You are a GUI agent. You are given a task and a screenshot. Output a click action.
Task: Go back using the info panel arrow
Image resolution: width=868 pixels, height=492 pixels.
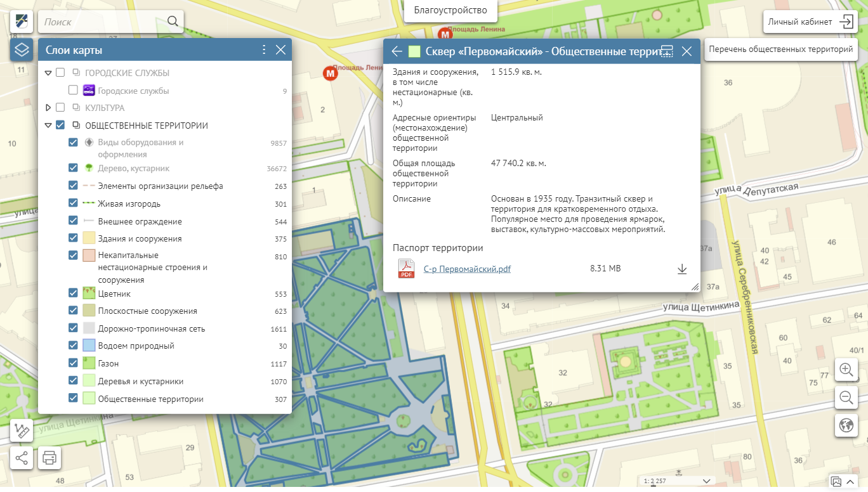tap(397, 51)
